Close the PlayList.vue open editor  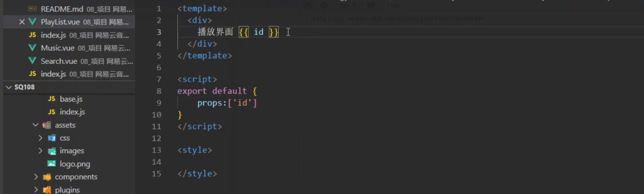(x=22, y=22)
